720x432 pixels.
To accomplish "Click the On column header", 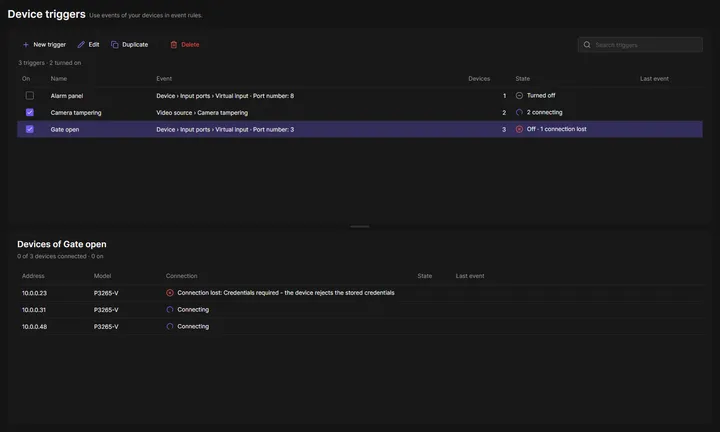I will coord(26,79).
